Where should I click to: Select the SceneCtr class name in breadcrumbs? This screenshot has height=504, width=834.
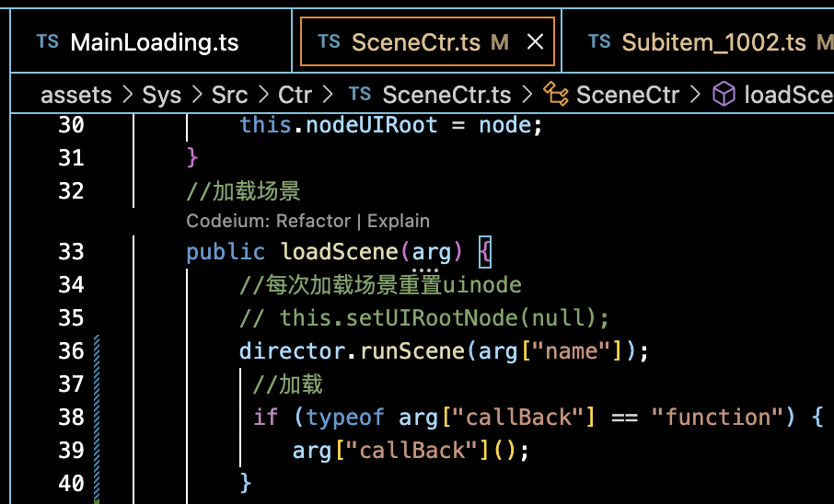pyautogui.click(x=628, y=95)
